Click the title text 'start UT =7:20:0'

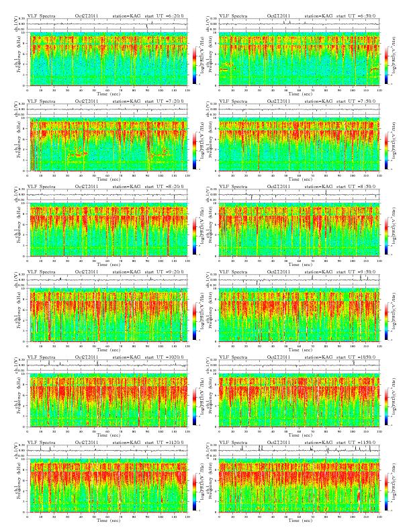[165, 101]
